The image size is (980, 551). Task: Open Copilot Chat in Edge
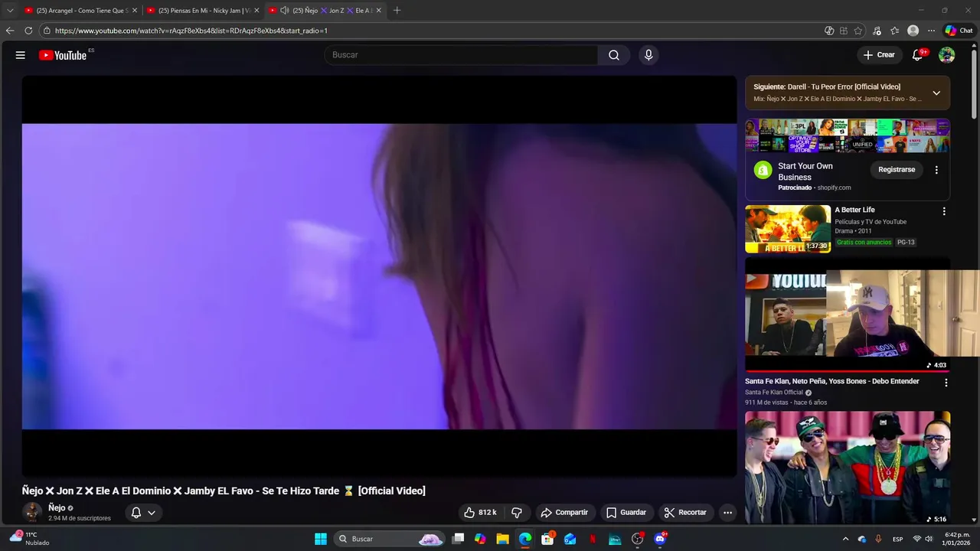click(x=959, y=31)
